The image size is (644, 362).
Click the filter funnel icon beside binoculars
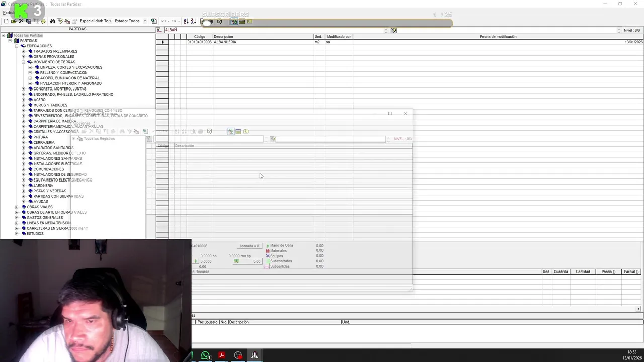(x=60, y=21)
